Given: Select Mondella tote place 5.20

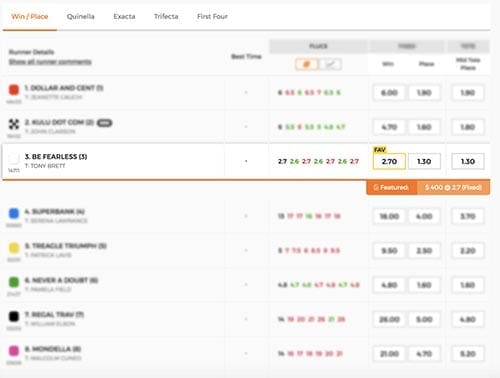Looking at the screenshot, I should (x=468, y=354).
